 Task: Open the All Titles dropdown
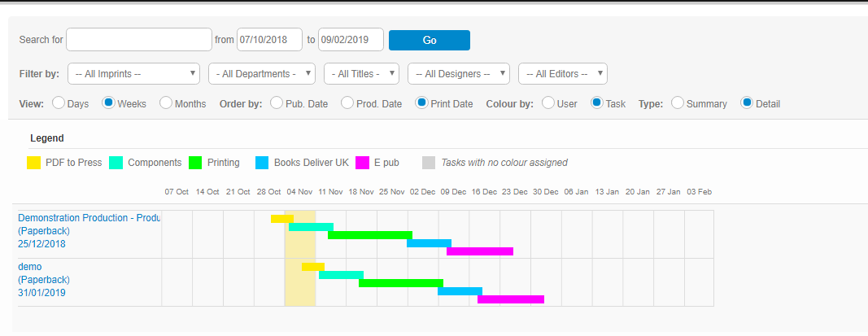[x=361, y=74]
